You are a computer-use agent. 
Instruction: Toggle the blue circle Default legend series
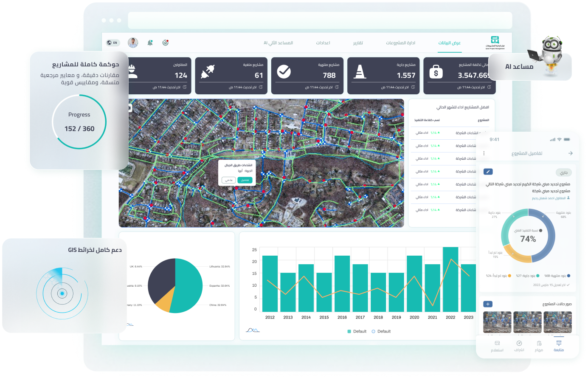pyautogui.click(x=374, y=331)
